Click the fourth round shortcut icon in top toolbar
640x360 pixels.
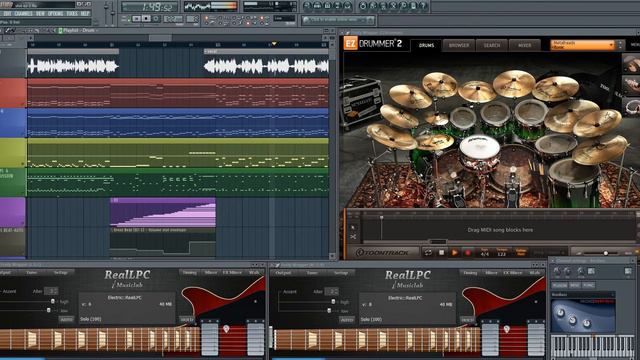338,6
